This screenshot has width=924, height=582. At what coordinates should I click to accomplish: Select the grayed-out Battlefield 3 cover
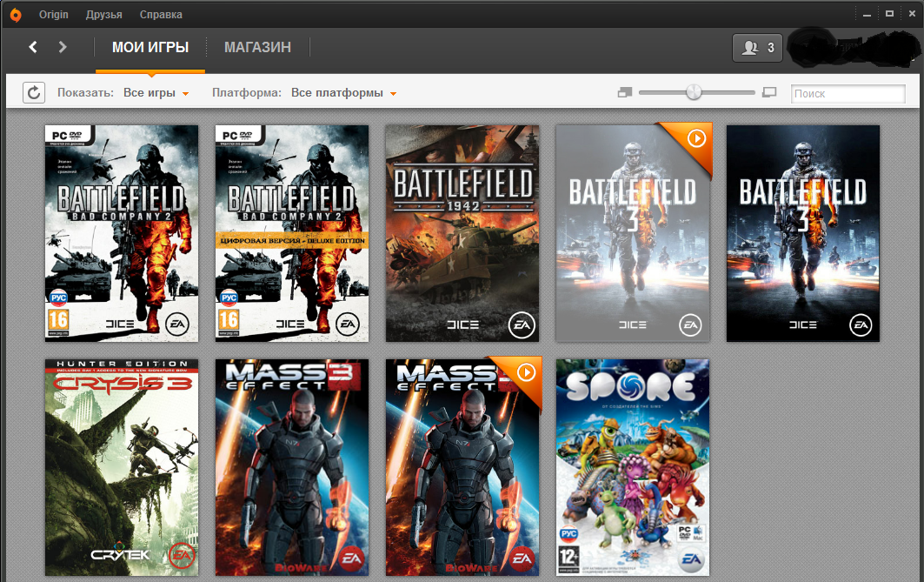pyautogui.click(x=632, y=233)
